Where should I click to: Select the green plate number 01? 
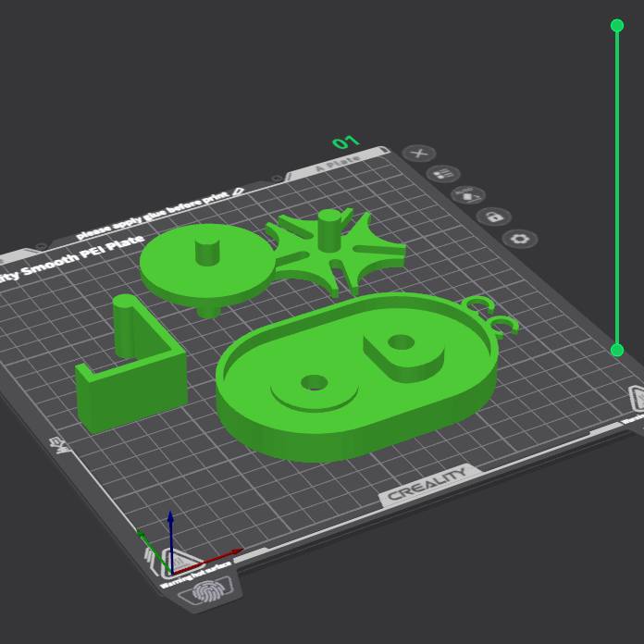point(345,142)
